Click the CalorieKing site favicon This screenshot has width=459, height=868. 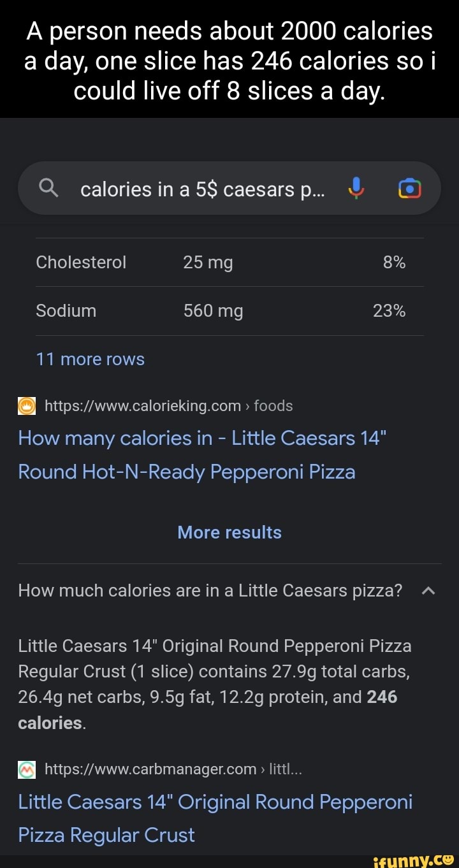tap(27, 407)
